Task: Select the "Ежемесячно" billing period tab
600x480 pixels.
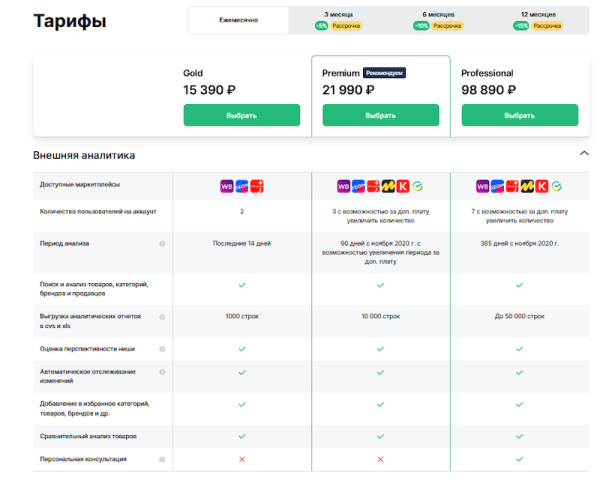Action: tap(238, 20)
